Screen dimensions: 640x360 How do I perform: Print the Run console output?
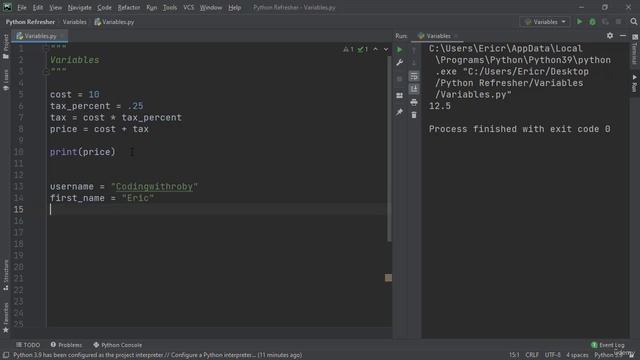click(x=414, y=102)
